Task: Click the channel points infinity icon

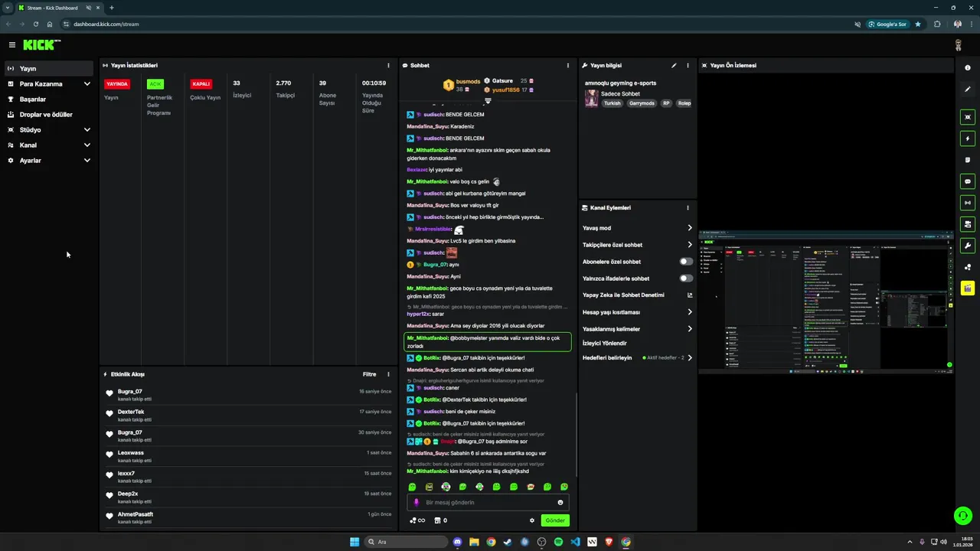Action: (417, 520)
